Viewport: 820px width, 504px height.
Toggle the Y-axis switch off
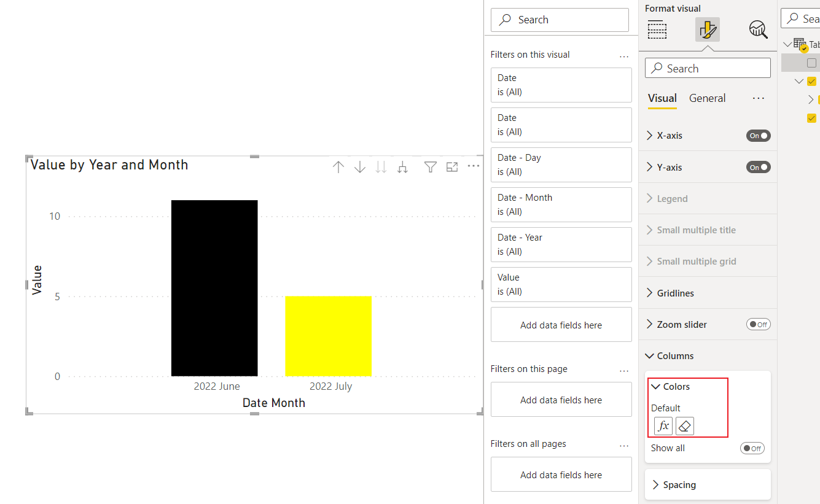[759, 167]
